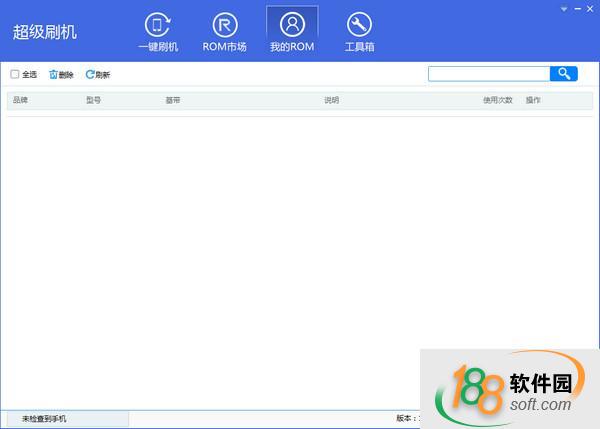Tick the 全选 select-all checkbox
This screenshot has height=429, width=600.
15,75
